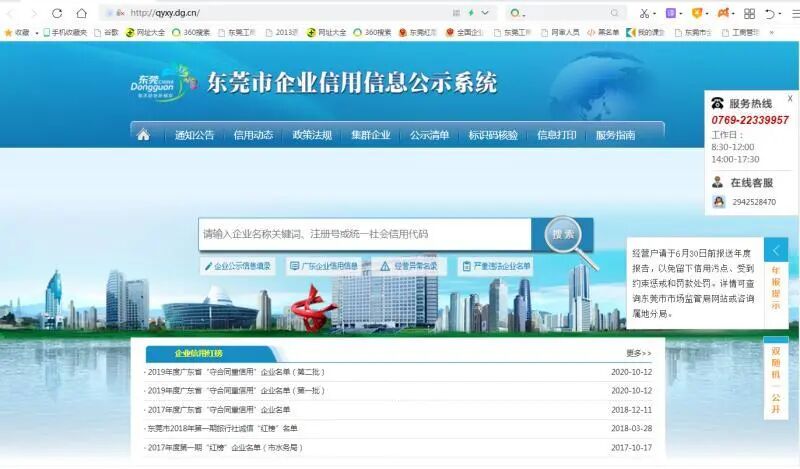Go back using the browser back arrow
This screenshot has height=469, width=800.
10,13
